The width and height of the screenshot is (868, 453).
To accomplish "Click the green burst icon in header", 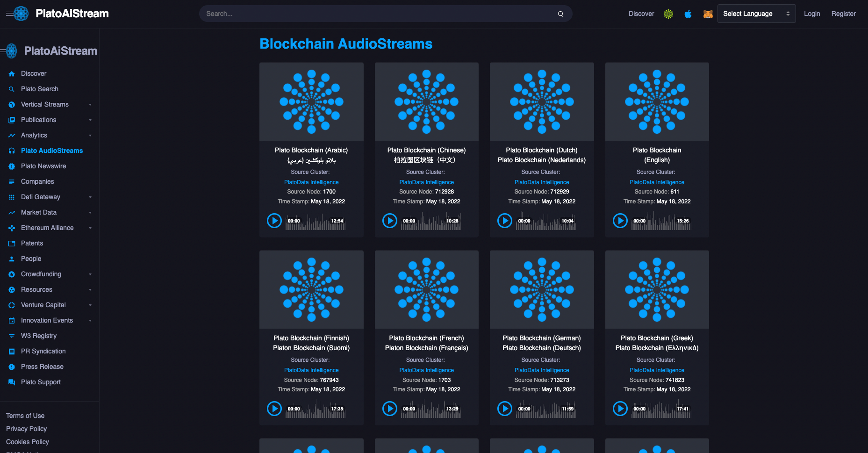I will pyautogui.click(x=668, y=14).
